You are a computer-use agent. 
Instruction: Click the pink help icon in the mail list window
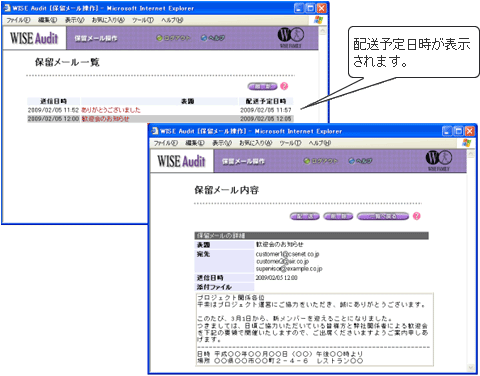pyautogui.click(x=284, y=86)
